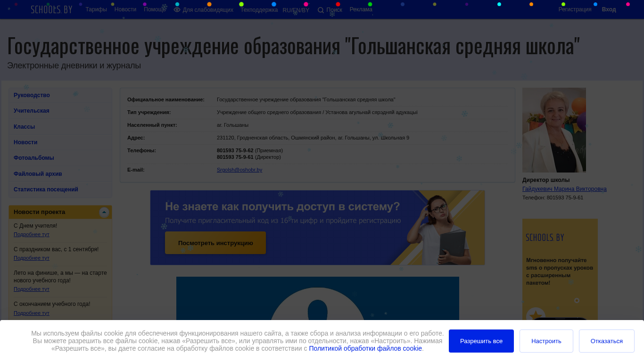Open the Новости item in top navigation
This screenshot has width=644, height=362.
coord(125,9)
